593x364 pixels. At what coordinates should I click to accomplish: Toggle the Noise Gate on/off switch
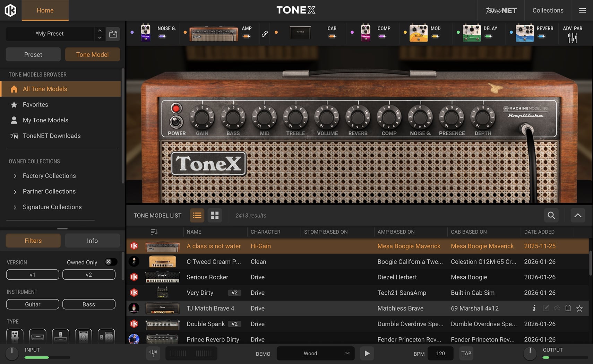point(162,36)
